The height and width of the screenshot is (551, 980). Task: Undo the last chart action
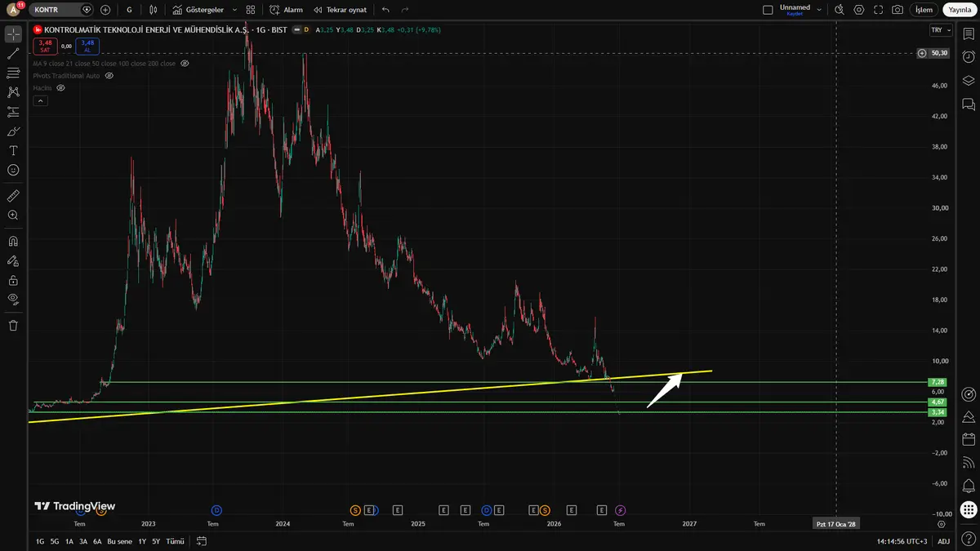click(x=385, y=10)
